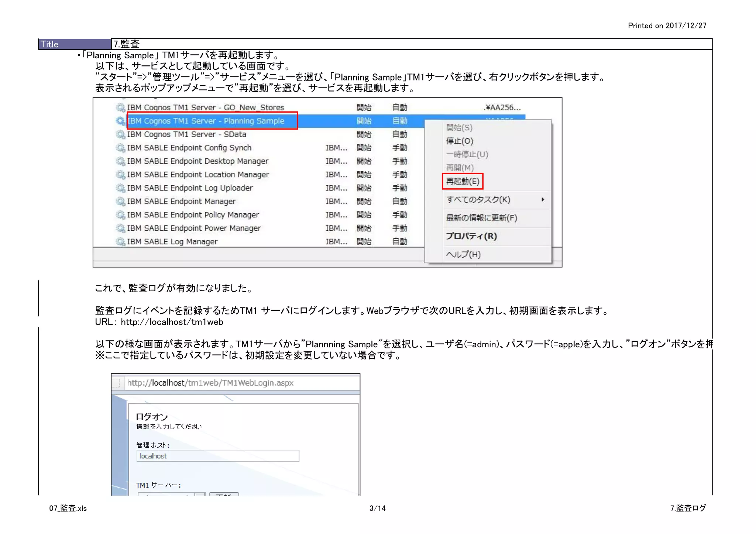Click disabled 開始(S) menu entry
Viewport: 756px width, 534px height.
(x=459, y=128)
